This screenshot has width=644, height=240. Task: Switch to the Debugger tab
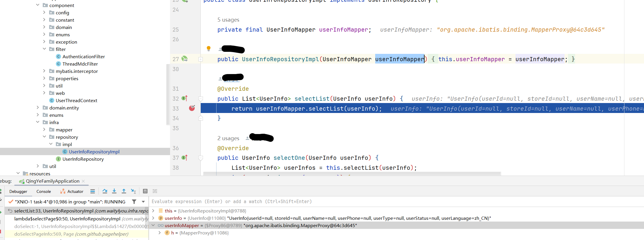coord(18,191)
